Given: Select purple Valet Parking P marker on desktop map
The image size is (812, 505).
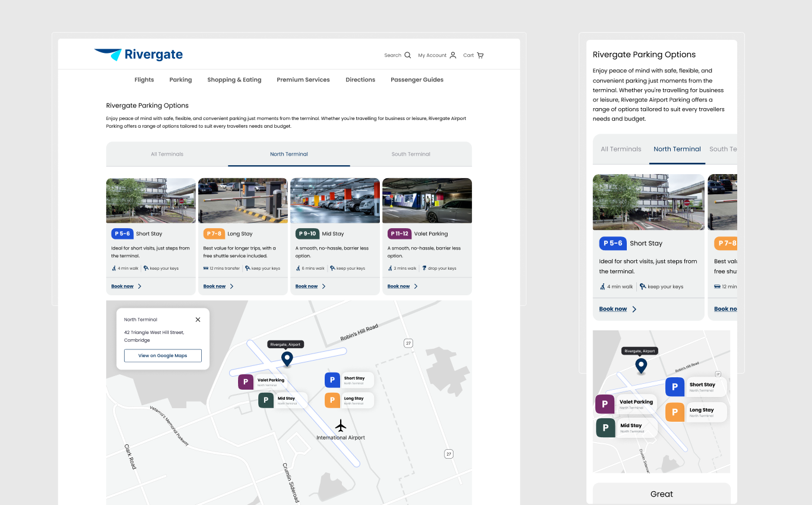Looking at the screenshot, I should tap(246, 382).
